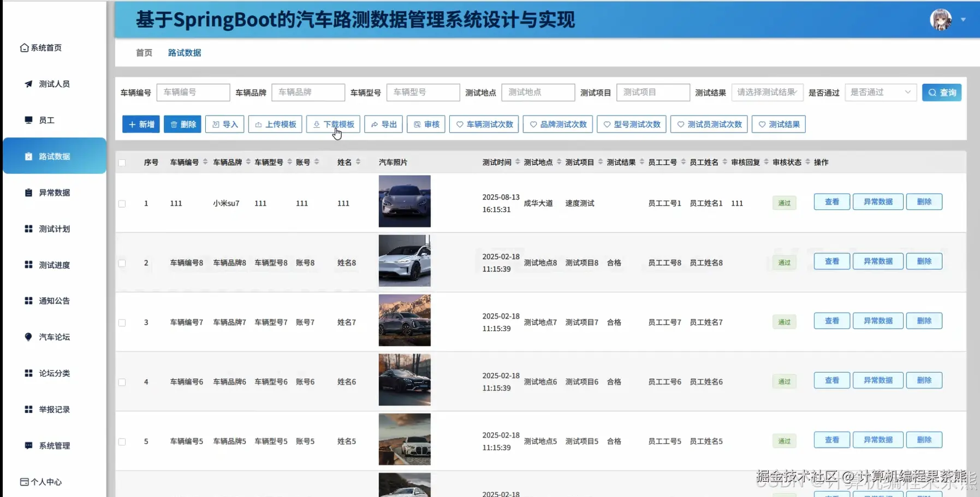
Task: Open 汽车论坛 in the sidebar menu
Action: 55,337
